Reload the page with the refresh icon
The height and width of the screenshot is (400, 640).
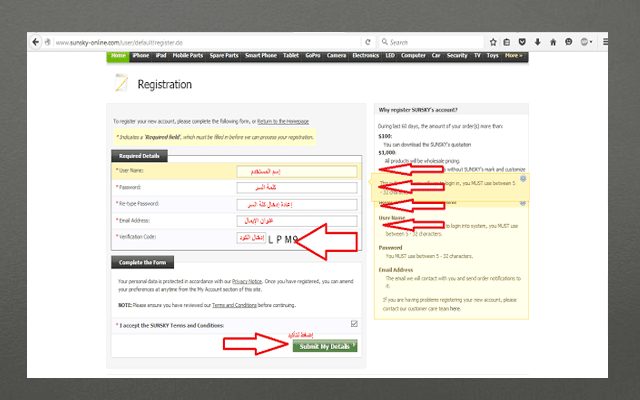tap(368, 42)
